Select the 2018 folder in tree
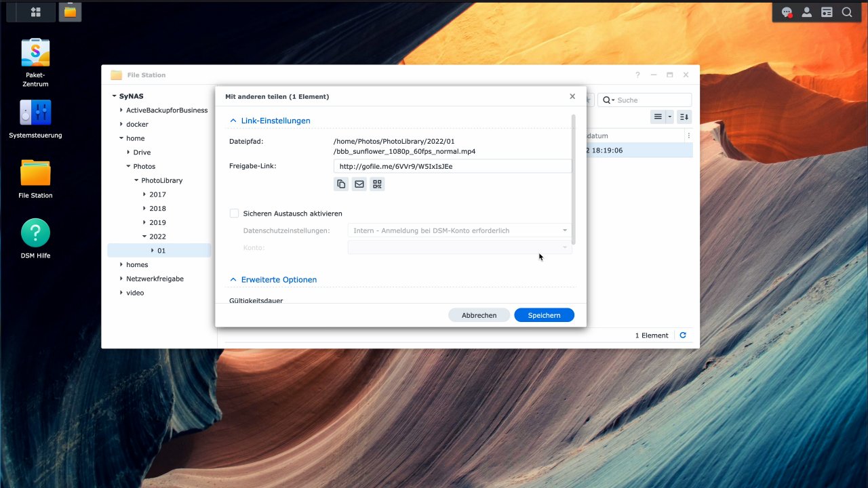Screen dimensions: 868x488 [x=157, y=209]
